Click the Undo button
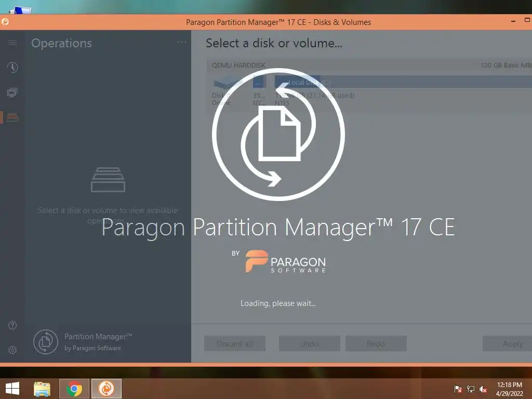Screen dimensions: 532x399 [x=310, y=344]
